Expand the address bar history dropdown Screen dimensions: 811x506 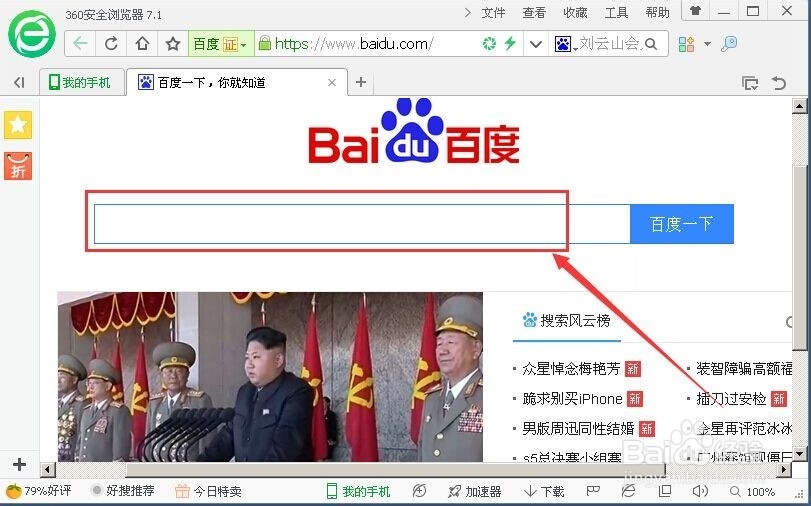[536, 44]
